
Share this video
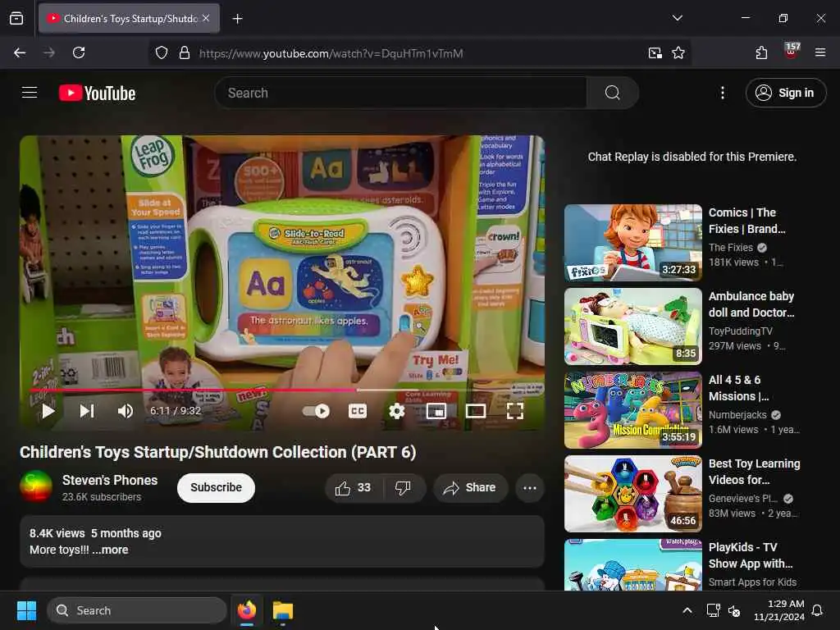(470, 487)
